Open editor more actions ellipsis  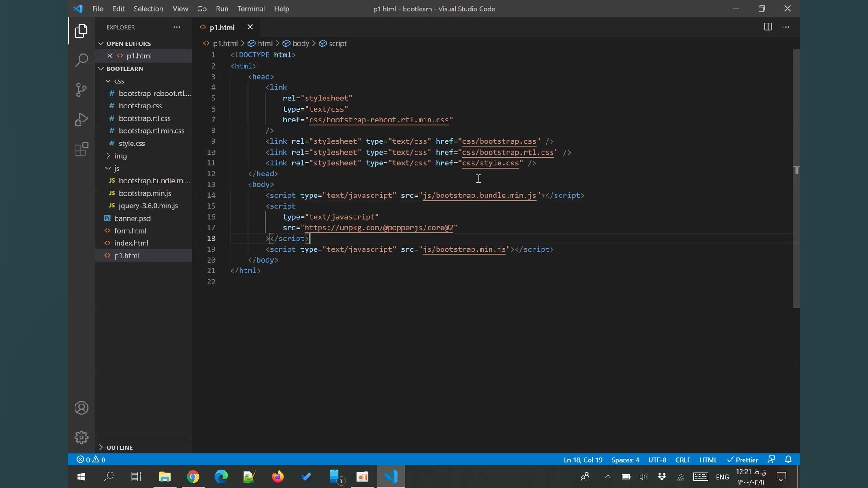[786, 27]
